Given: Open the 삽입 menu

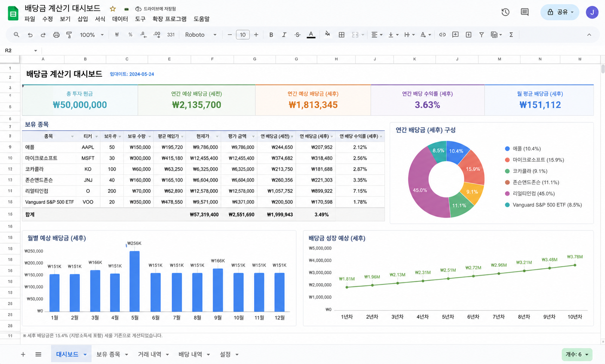Looking at the screenshot, I should coord(83,19).
